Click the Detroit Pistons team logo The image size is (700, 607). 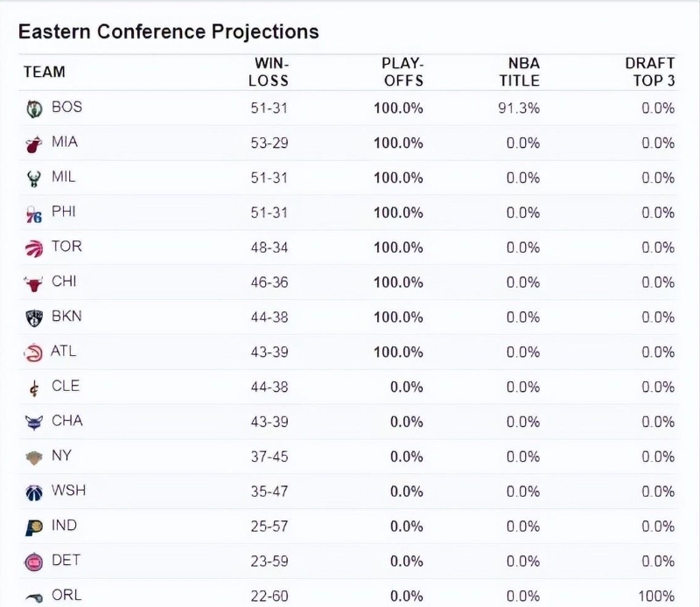coord(34,562)
